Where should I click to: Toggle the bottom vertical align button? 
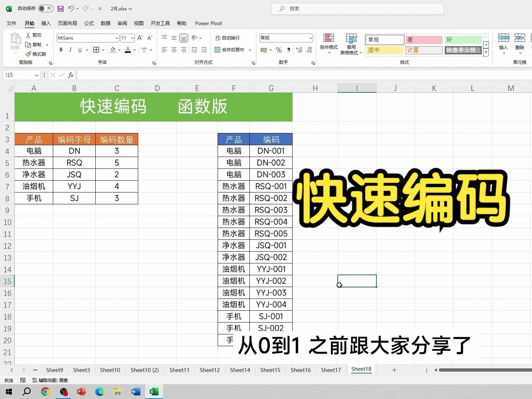pyautogui.click(x=184, y=38)
